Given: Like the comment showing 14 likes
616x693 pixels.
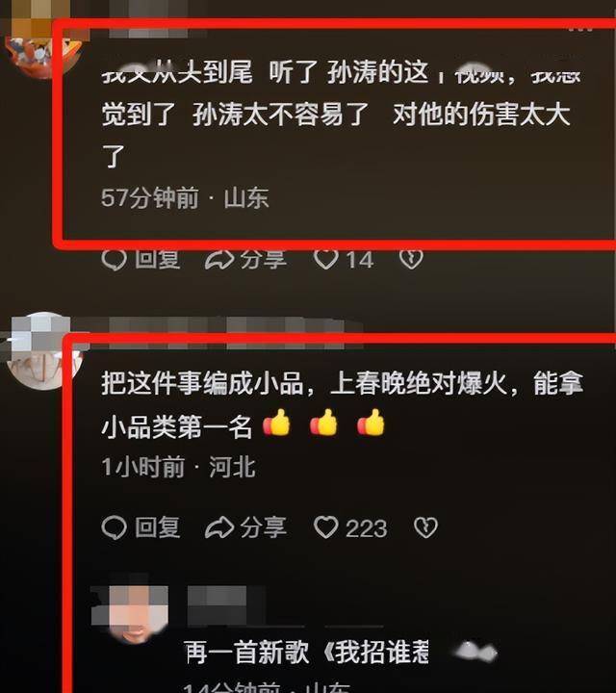Looking at the screenshot, I should pos(344,259).
